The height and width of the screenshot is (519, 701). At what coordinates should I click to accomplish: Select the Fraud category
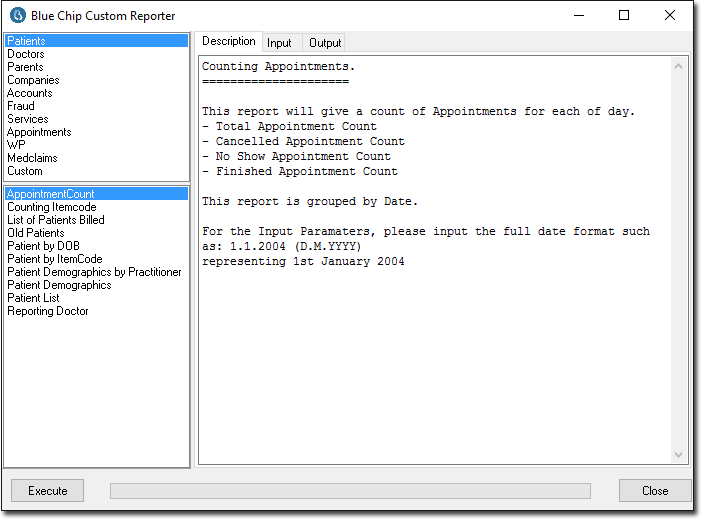pyautogui.click(x=21, y=106)
